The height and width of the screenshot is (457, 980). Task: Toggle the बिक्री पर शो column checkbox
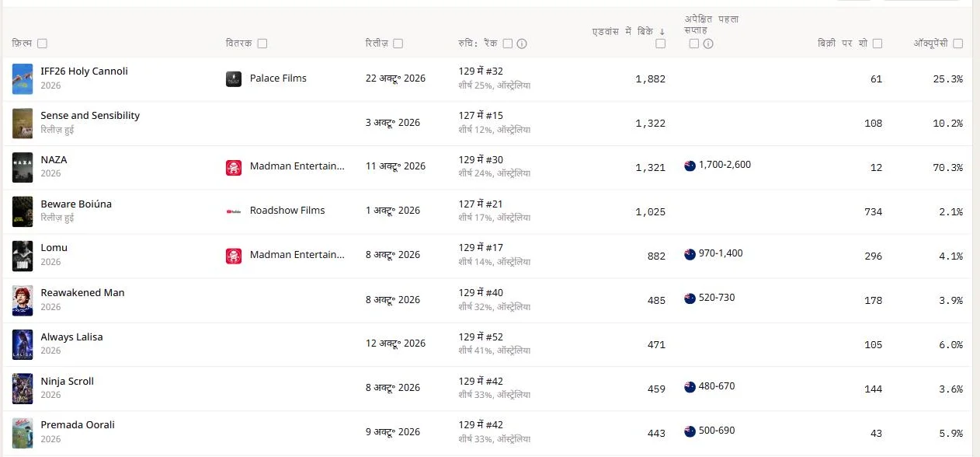click(x=877, y=44)
